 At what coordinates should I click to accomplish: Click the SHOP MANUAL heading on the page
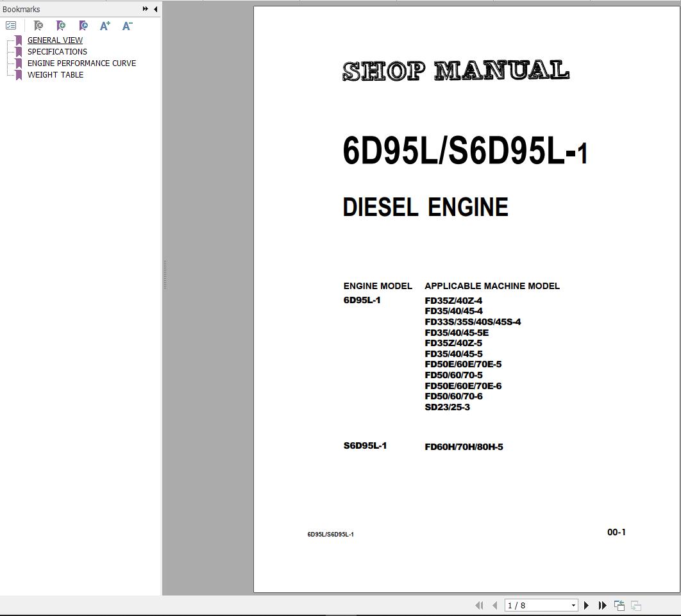455,71
